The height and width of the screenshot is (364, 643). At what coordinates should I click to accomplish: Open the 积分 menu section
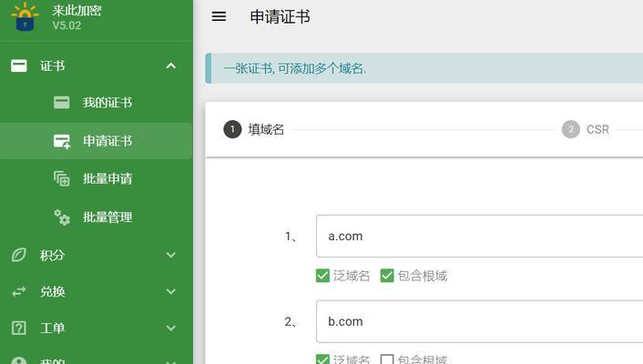(x=96, y=255)
